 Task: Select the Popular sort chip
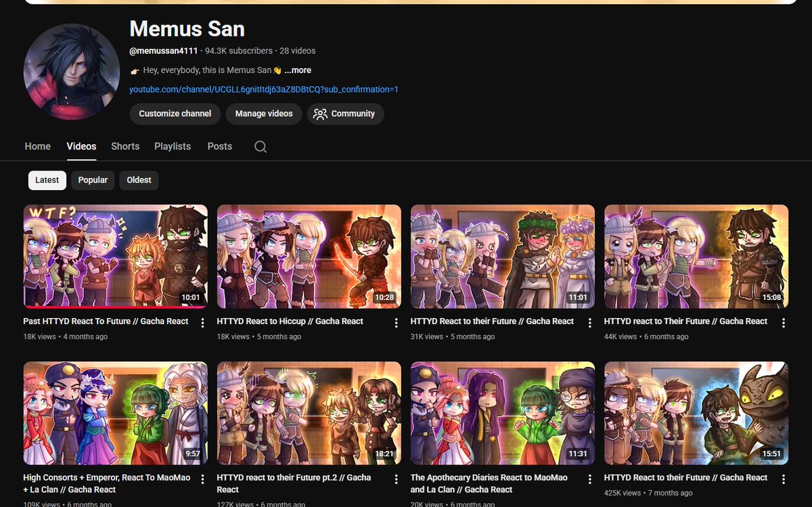click(93, 180)
